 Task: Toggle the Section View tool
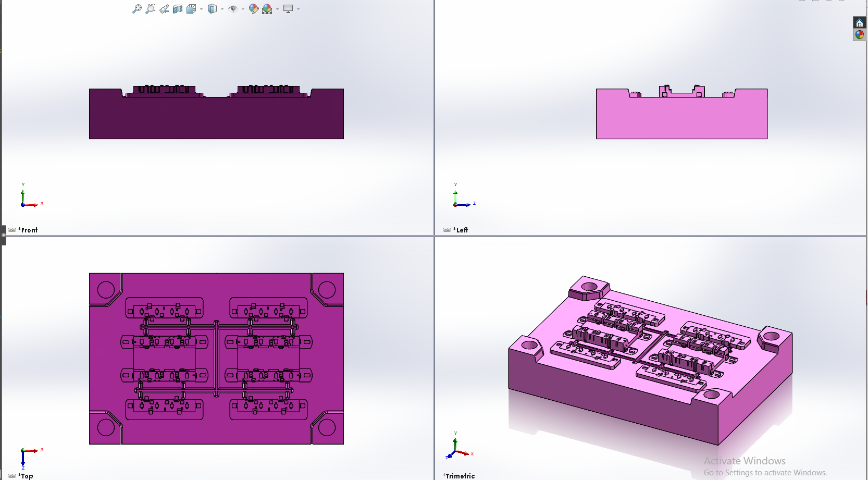pos(178,9)
